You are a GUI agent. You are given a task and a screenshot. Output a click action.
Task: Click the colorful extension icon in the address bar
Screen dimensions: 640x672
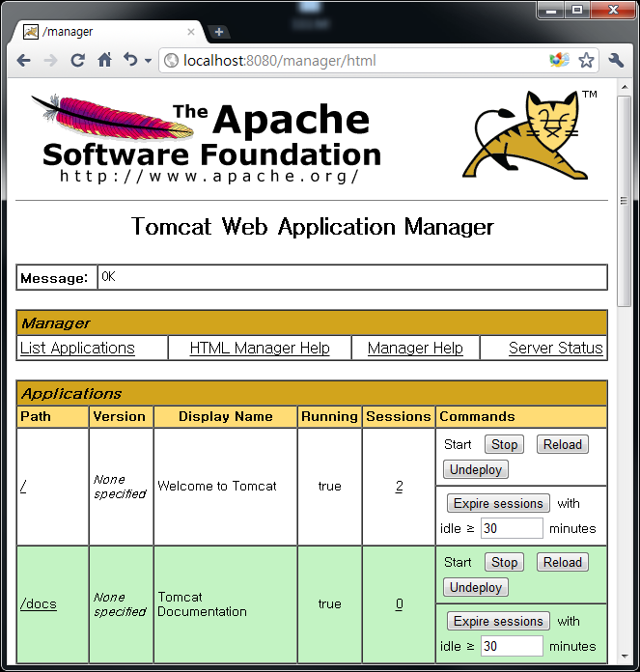click(559, 60)
